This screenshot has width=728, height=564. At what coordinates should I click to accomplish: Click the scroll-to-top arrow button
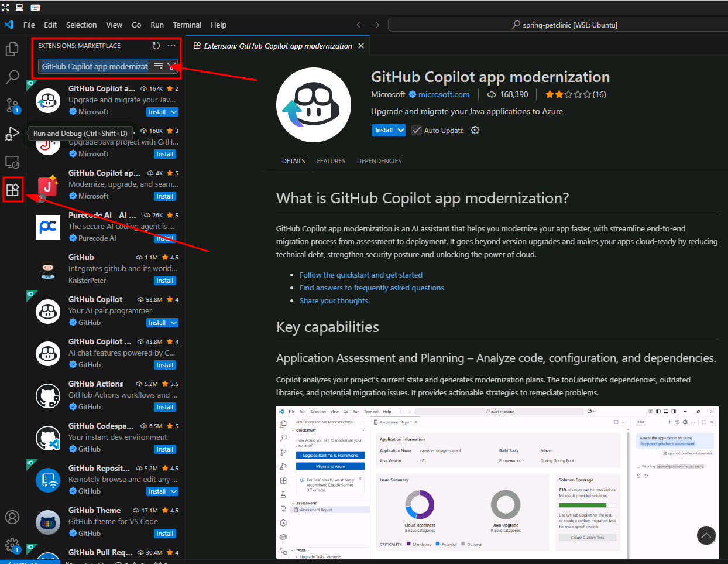706,535
